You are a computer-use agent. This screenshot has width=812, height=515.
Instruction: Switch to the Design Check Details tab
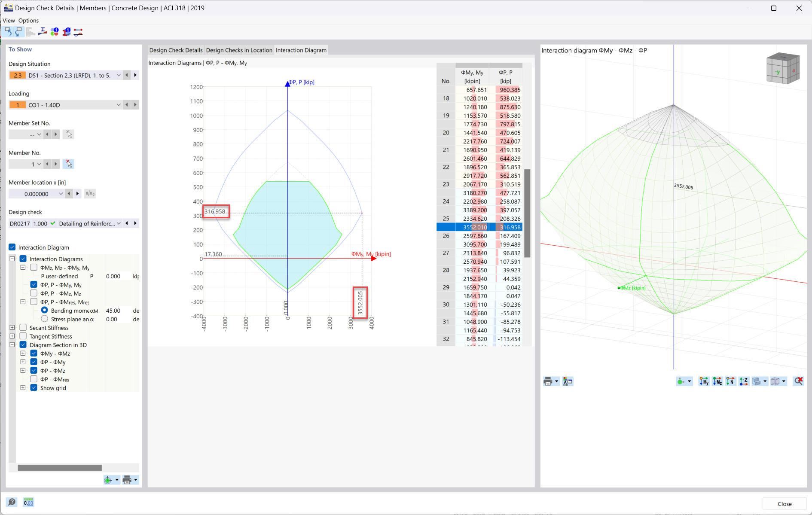175,50
